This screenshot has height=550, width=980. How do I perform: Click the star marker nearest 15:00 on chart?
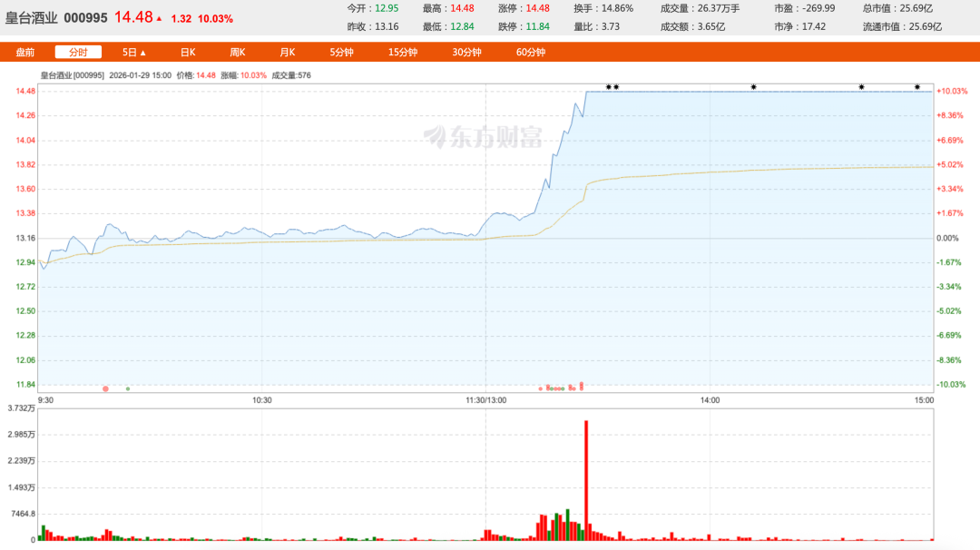tap(917, 87)
